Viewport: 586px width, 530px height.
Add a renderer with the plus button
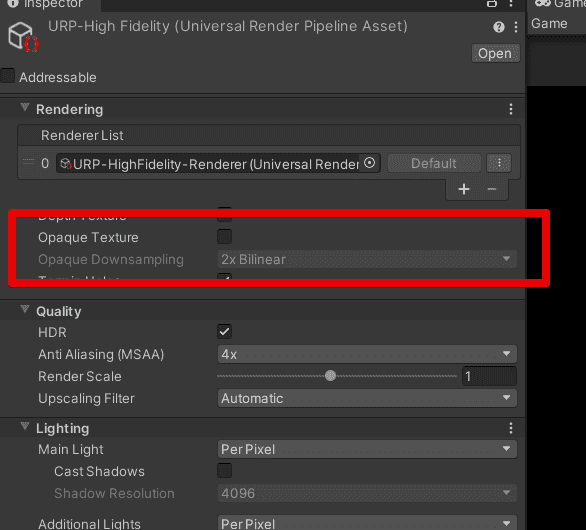pos(464,189)
